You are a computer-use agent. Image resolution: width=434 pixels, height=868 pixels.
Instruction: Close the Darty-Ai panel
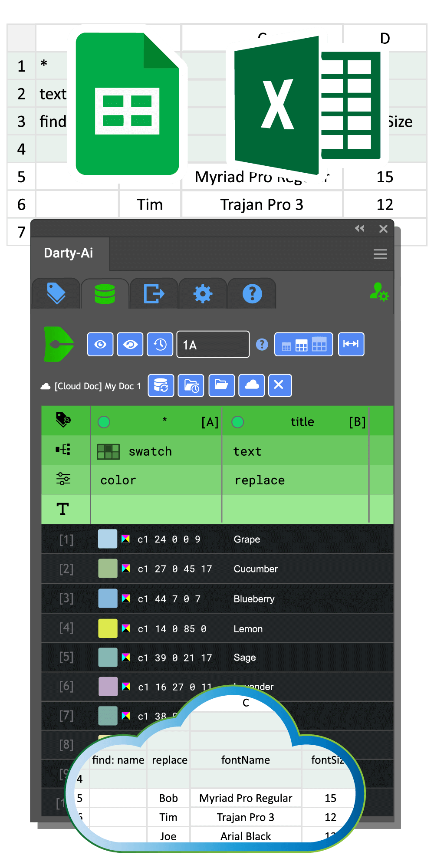pos(383,229)
